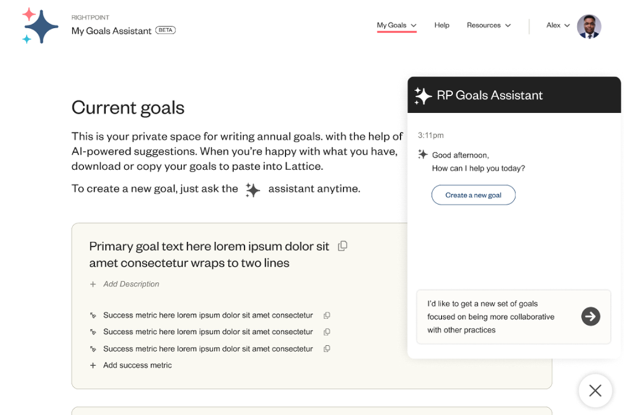Copy the primary goal text
This screenshot has height=416, width=624.
point(343,246)
